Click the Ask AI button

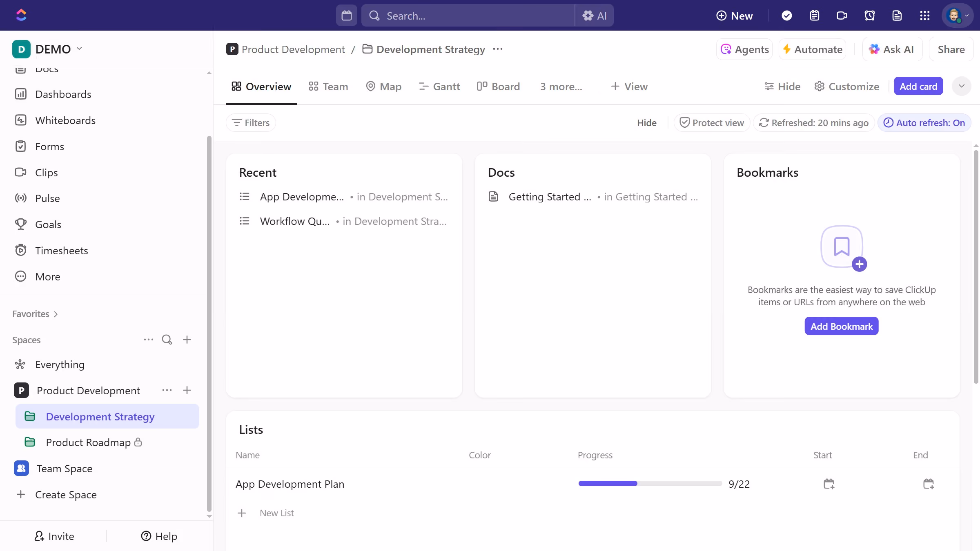pyautogui.click(x=892, y=49)
